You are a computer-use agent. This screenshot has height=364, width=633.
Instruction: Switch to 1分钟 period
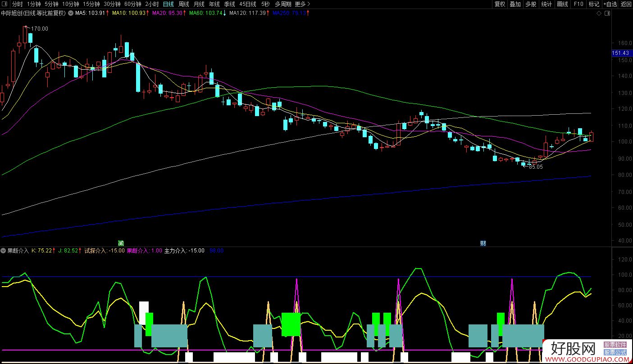tap(34, 4)
